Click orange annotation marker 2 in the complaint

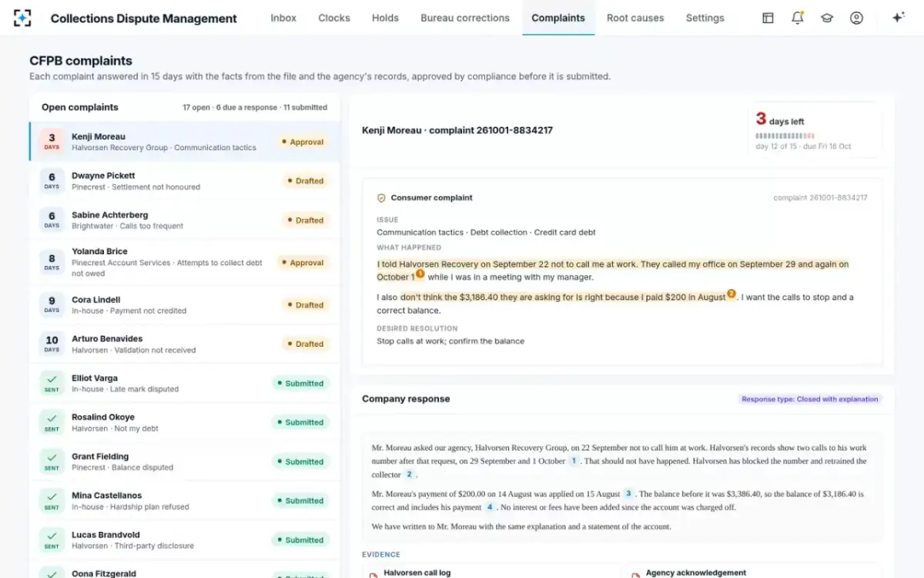click(731, 294)
